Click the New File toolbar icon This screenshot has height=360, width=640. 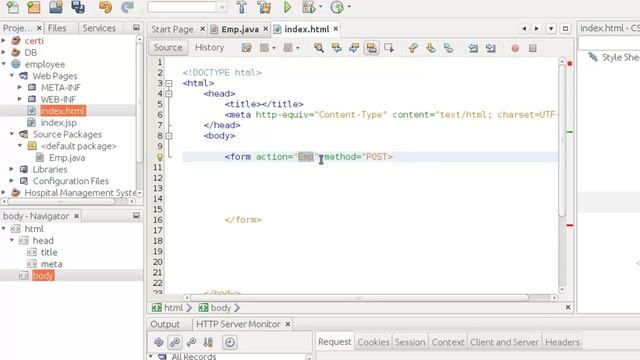[x=12, y=7]
